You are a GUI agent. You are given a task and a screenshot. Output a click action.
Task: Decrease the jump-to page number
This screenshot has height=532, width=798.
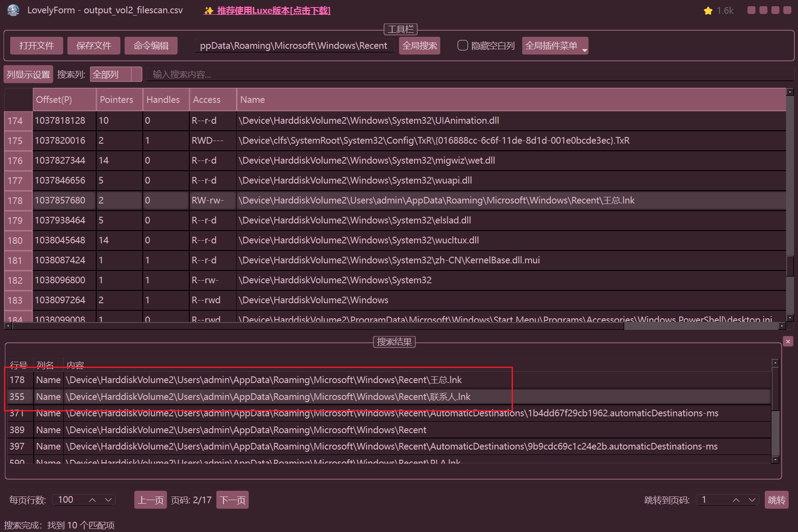click(752, 500)
